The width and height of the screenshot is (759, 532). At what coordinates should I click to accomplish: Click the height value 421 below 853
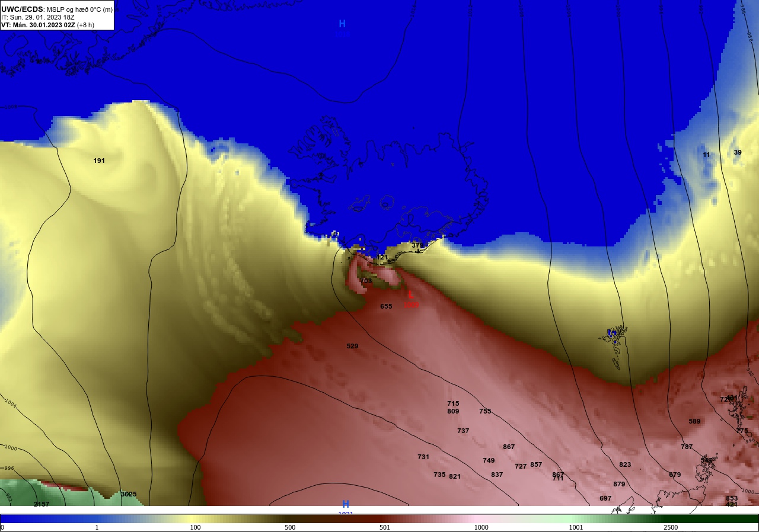point(732,504)
